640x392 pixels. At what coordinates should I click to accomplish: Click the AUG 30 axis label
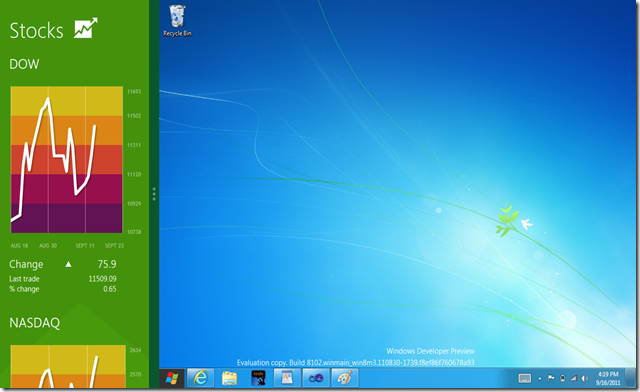point(48,245)
